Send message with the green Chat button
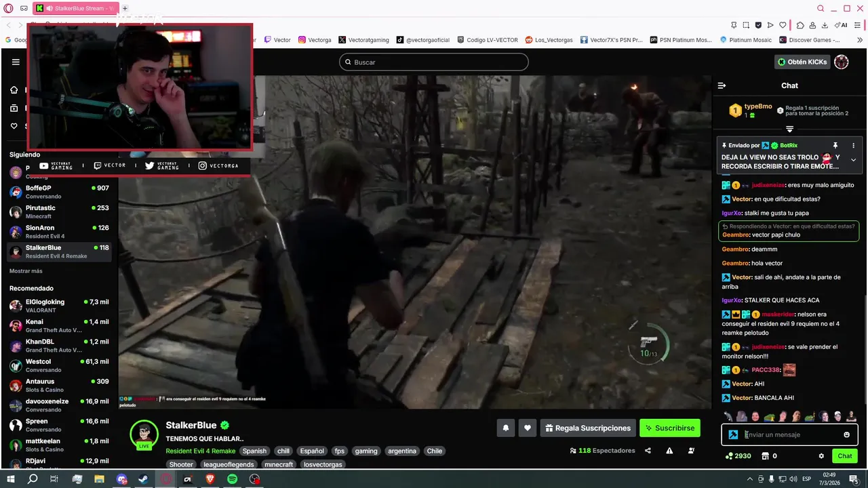 tap(844, 456)
